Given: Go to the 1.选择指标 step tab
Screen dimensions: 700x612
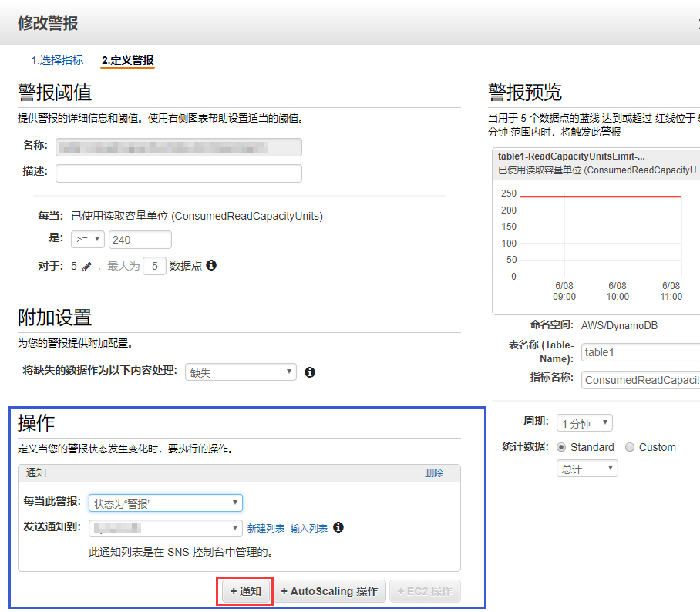Looking at the screenshot, I should point(57,60).
